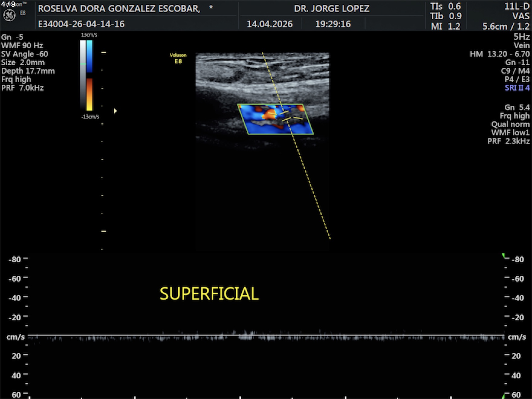Screen dimensions: 532x399
Task: Select the patient ID E34004-26-04-14-16
Action: coord(81,24)
